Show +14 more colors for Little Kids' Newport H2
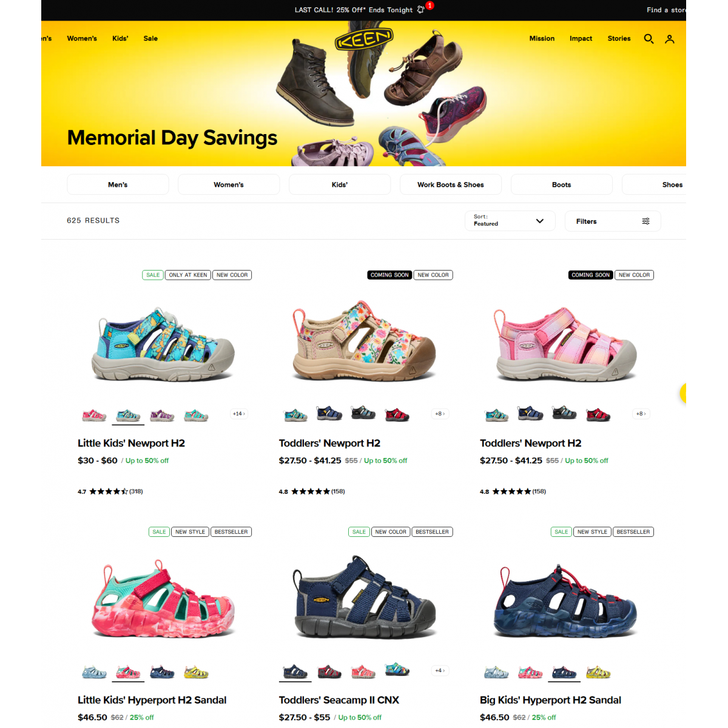This screenshot has height=728, width=728. pos(238,414)
